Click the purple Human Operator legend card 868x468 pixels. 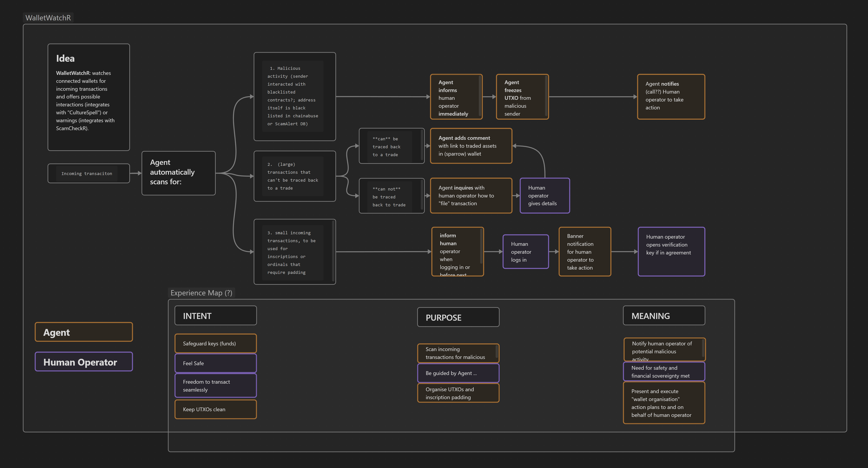coord(84,362)
